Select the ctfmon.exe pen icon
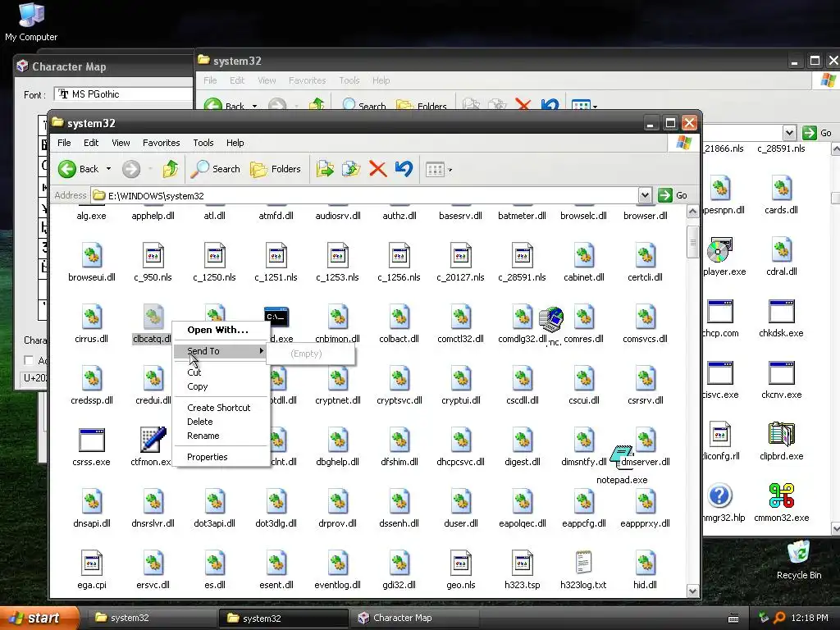Viewport: 840px width, 630px height. point(153,441)
